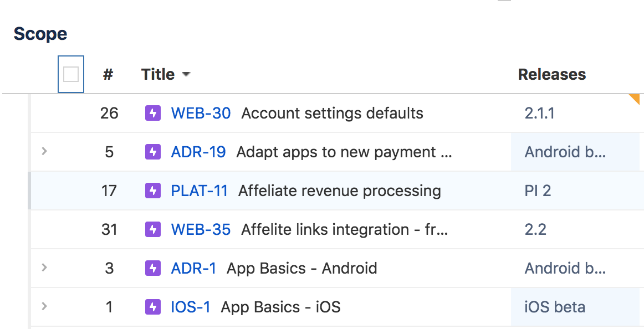Click the epic icon next to ADR-1
The width and height of the screenshot is (644, 329).
[153, 268]
